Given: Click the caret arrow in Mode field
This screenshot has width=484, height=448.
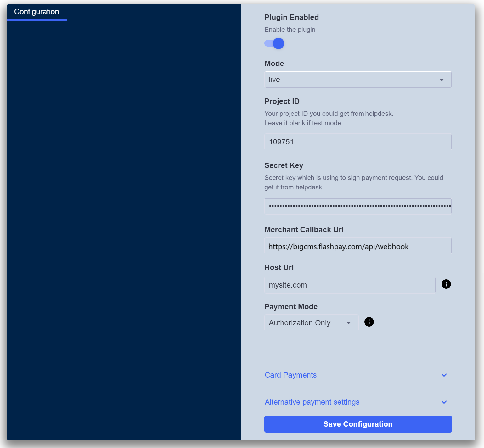Looking at the screenshot, I should [x=442, y=80].
